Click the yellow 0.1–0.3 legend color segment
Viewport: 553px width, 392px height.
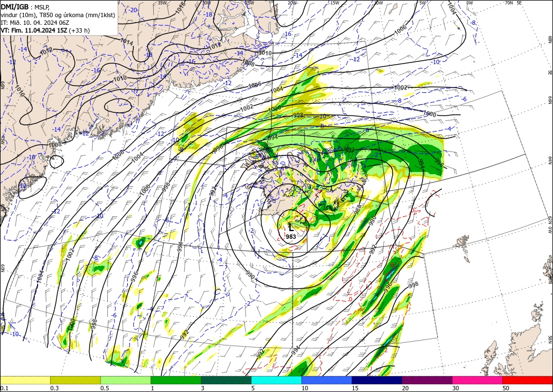point(25,380)
